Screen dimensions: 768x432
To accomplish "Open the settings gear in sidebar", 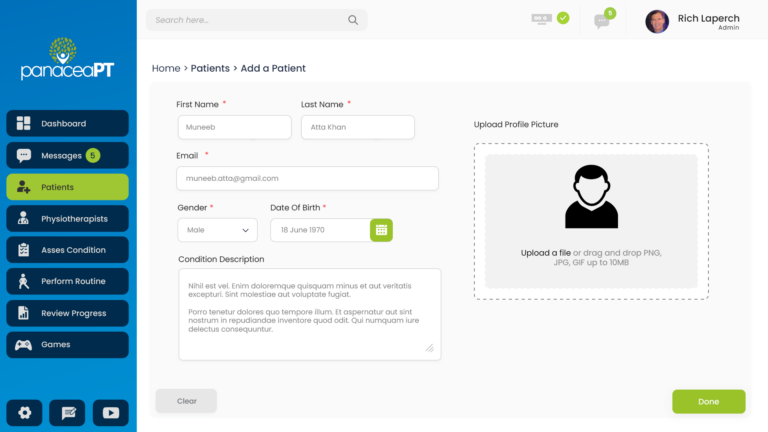I will (x=24, y=412).
